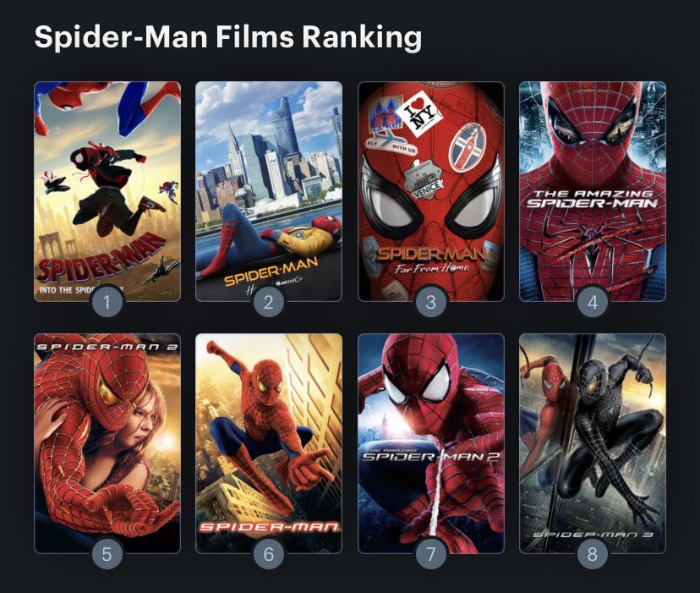The width and height of the screenshot is (700, 593).
Task: Select the Spider-Man Homecoming poster
Action: 269,191
